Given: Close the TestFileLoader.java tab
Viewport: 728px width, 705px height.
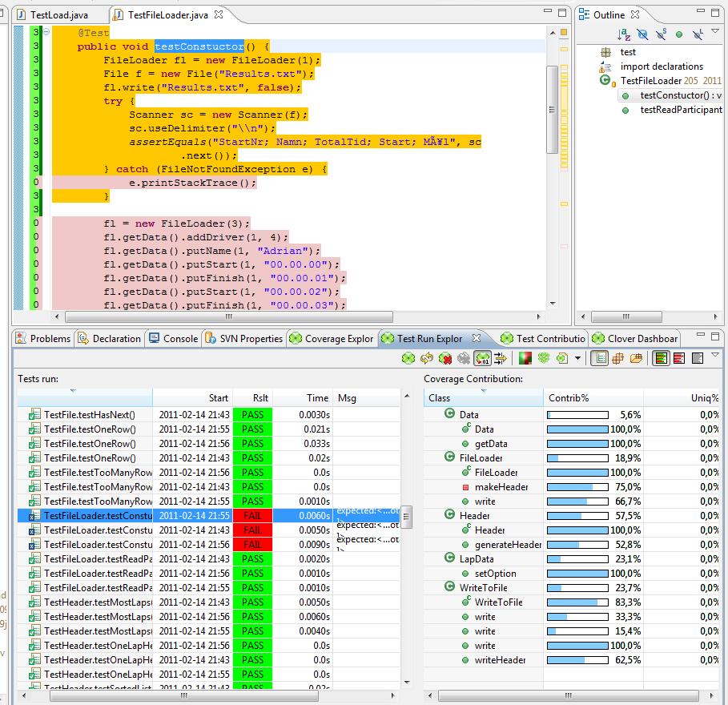Looking at the screenshot, I should (x=219, y=14).
